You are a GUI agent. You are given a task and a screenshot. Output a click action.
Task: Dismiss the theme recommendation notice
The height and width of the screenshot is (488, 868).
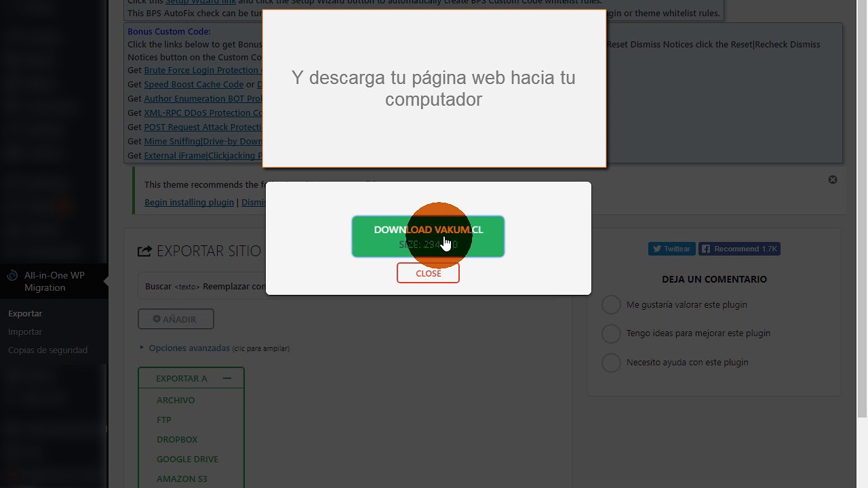(833, 180)
